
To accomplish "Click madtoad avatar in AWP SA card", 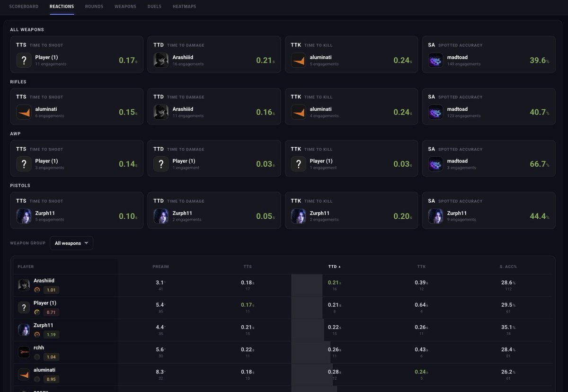I will click(x=435, y=164).
